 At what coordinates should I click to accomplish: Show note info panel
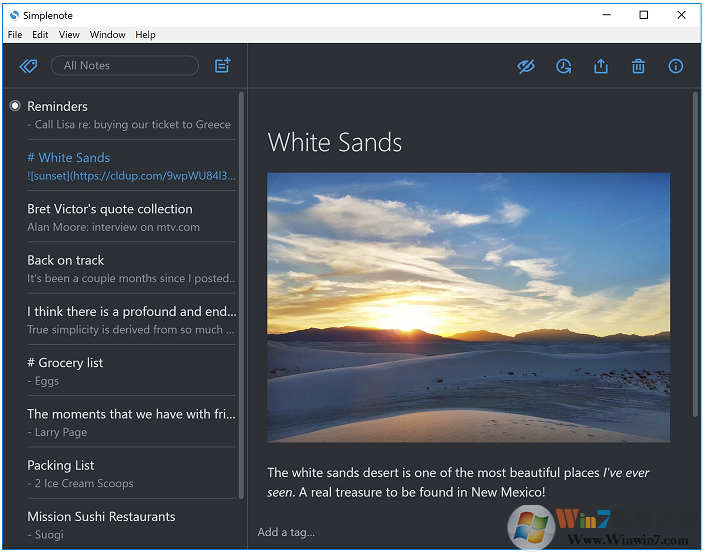click(676, 66)
